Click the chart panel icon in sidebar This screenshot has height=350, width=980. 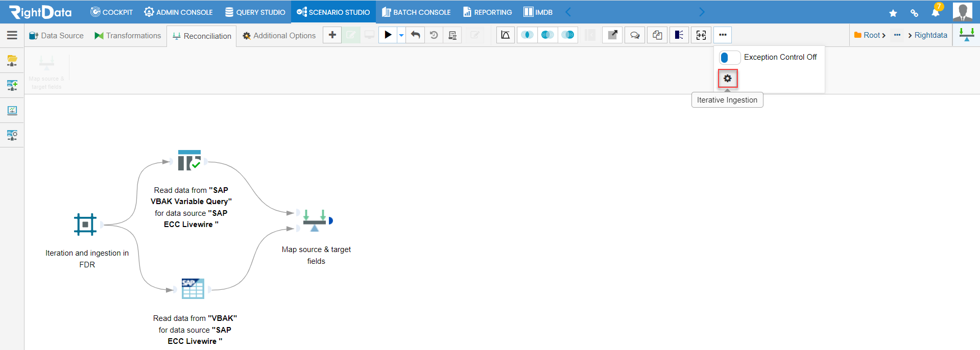click(x=12, y=110)
